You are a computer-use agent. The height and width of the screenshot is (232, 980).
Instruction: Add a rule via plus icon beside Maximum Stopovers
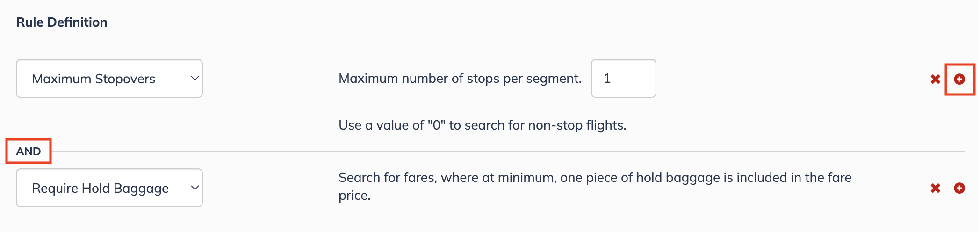[959, 79]
